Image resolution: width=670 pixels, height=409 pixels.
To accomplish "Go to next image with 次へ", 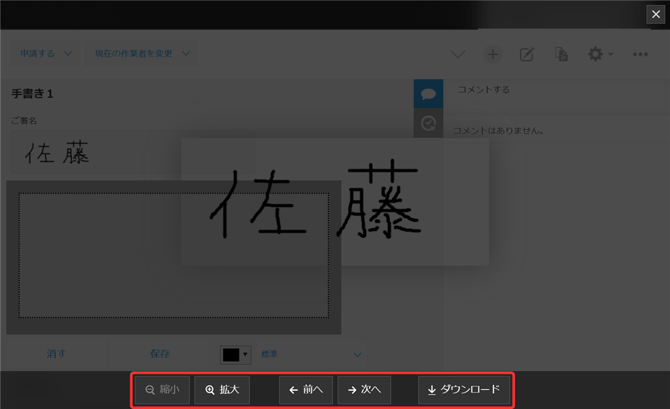I will click(x=364, y=389).
